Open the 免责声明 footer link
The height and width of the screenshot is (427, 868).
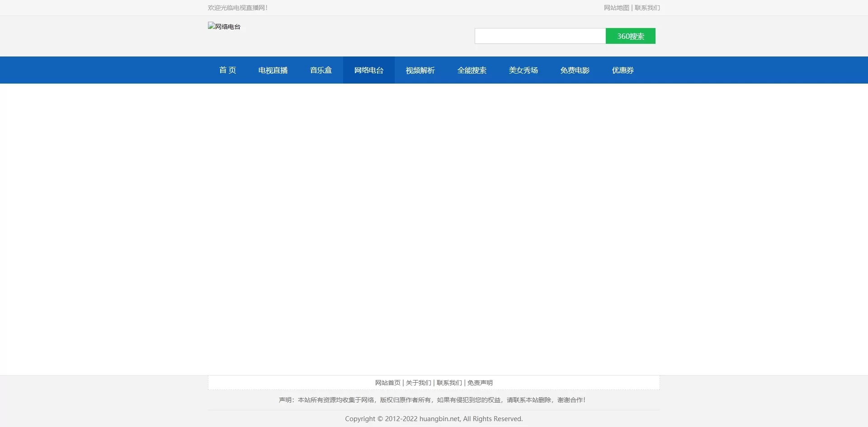(x=480, y=383)
